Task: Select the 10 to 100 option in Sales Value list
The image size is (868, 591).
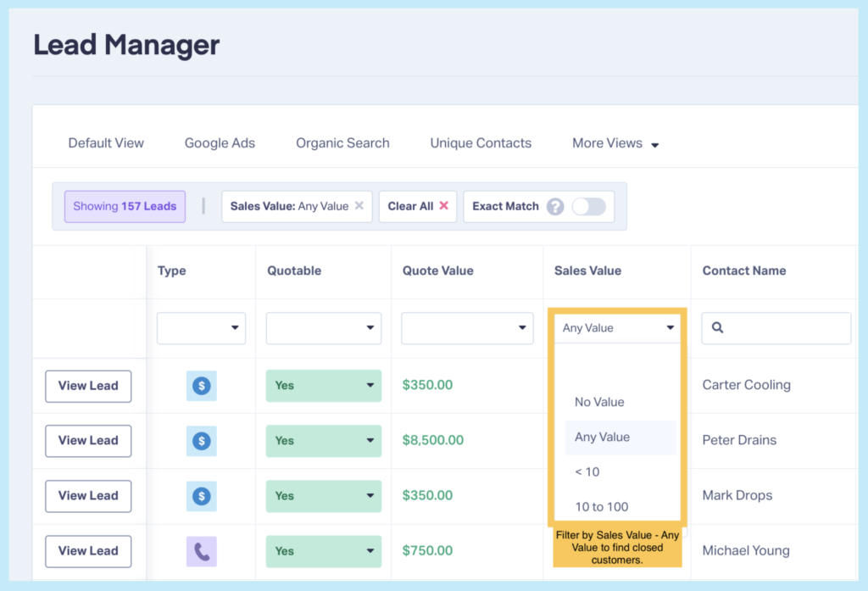Action: [600, 506]
